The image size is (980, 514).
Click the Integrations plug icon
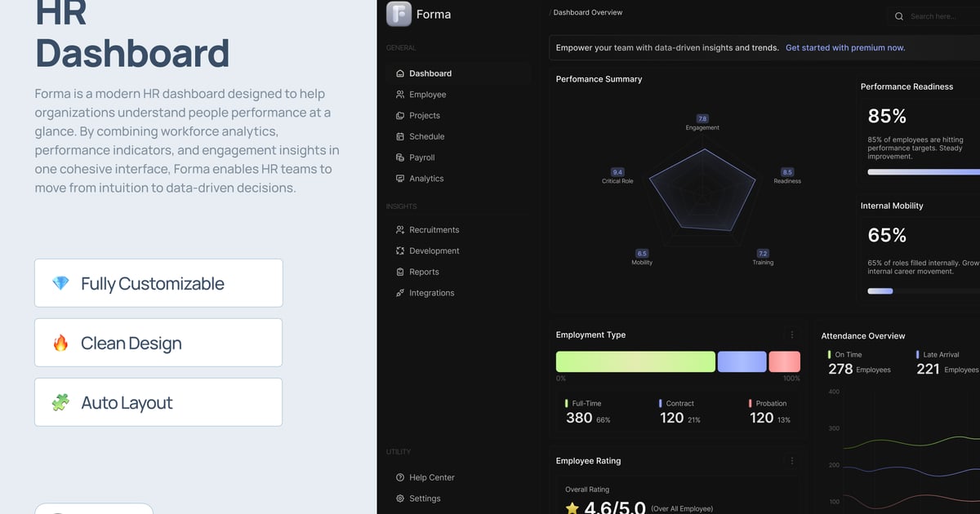(400, 293)
